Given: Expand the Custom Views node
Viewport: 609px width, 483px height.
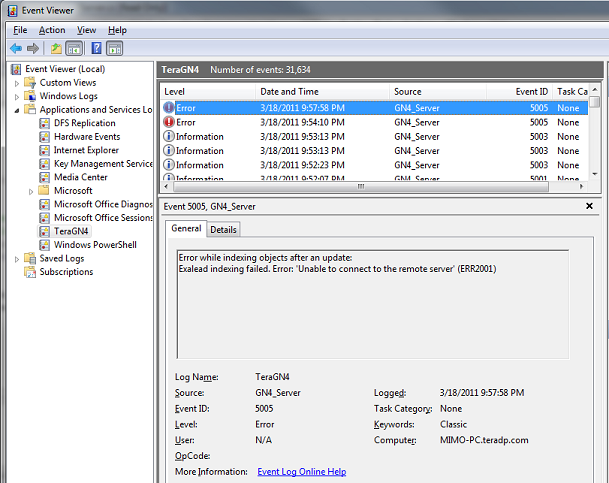Looking at the screenshot, I should (17, 83).
